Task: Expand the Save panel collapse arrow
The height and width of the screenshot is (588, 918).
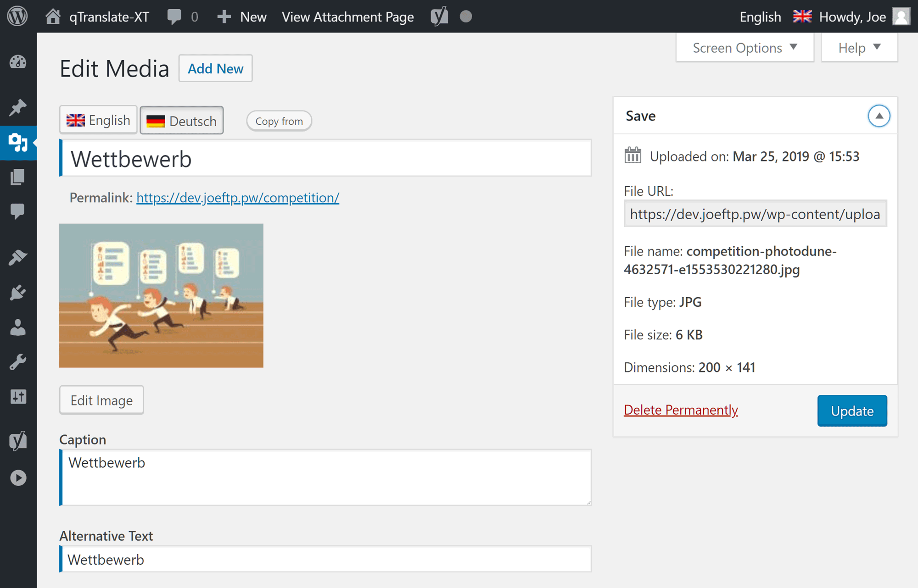Action: tap(879, 116)
